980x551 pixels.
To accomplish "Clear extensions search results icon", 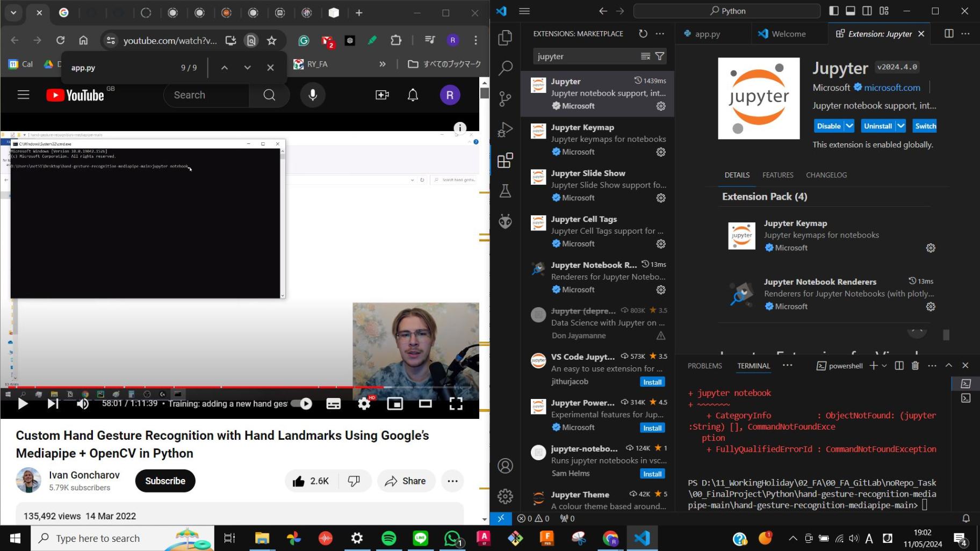I will [645, 56].
